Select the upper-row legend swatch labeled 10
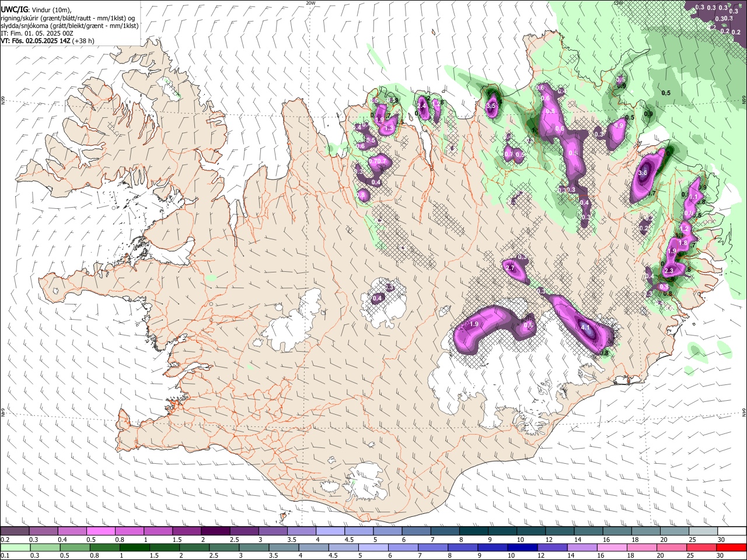The height and width of the screenshot is (560, 747). (x=530, y=531)
